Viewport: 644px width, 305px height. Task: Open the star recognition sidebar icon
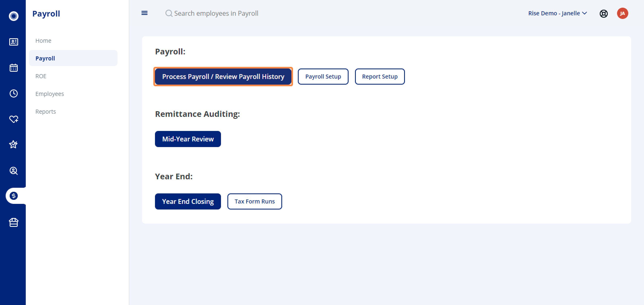[13, 144]
